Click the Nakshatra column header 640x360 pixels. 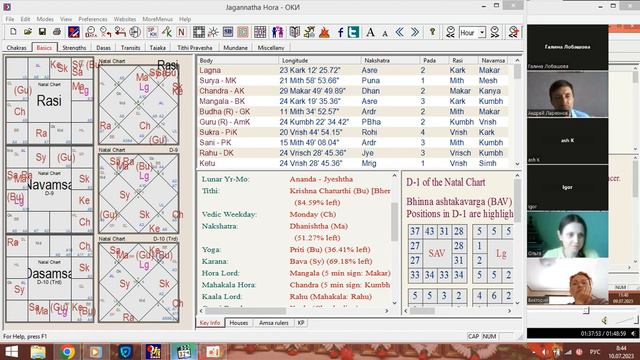[x=390, y=60]
